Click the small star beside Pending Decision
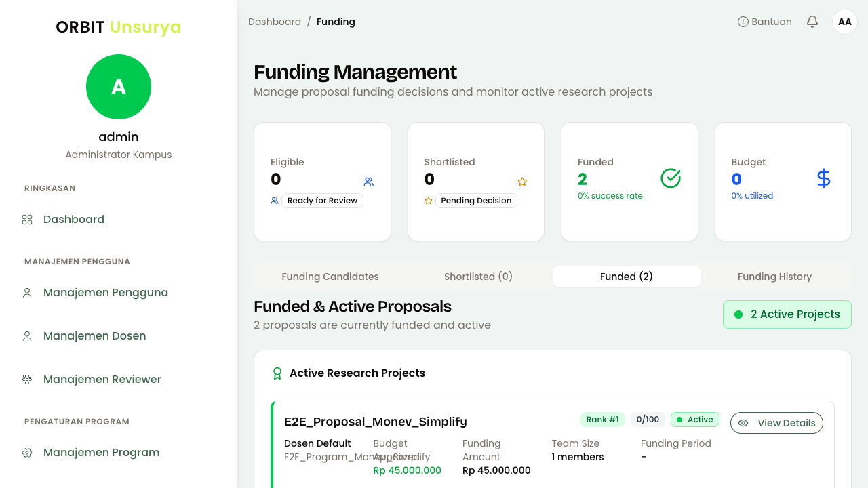Viewport: 868px width, 488px height. point(429,201)
